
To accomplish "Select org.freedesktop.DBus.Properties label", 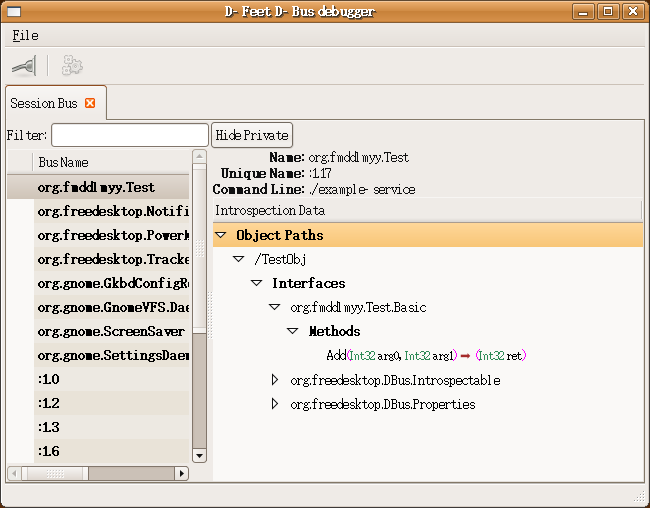I will coord(383,404).
